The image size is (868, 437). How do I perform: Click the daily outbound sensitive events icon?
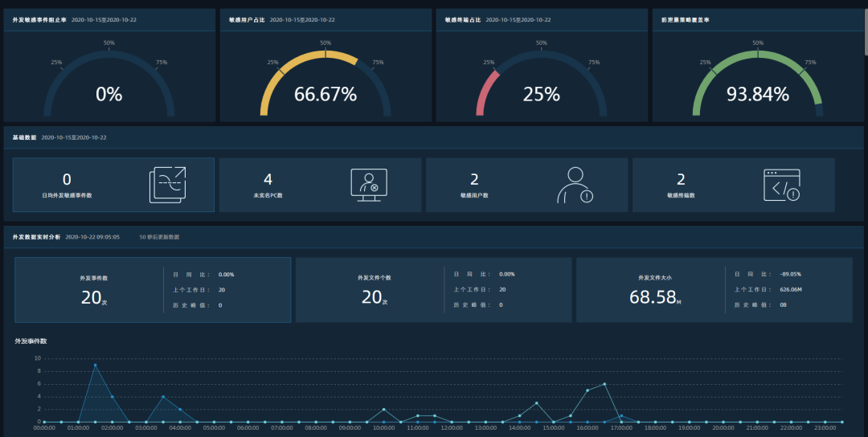(x=167, y=184)
